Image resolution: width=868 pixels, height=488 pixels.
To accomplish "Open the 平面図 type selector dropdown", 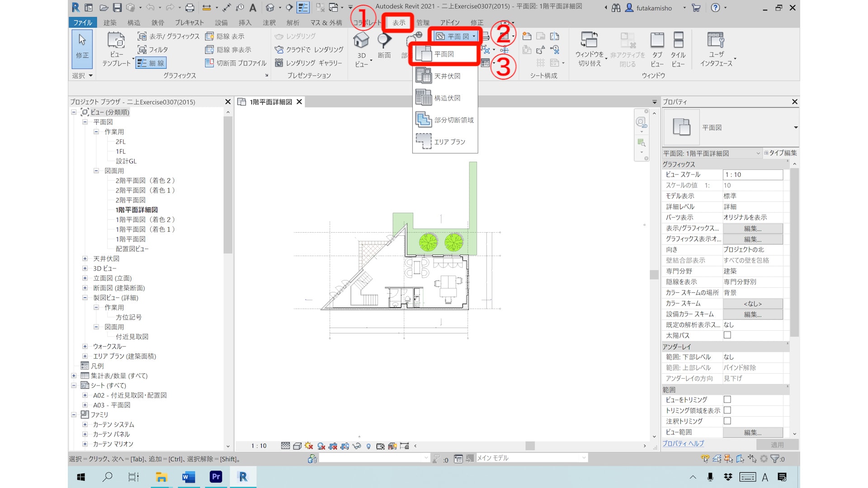I will (795, 127).
